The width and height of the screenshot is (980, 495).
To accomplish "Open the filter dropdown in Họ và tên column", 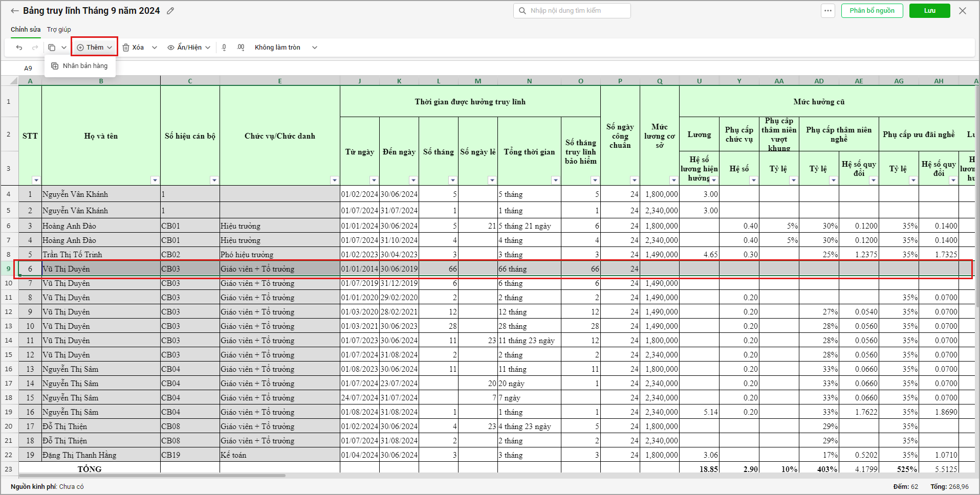I will coord(155,180).
